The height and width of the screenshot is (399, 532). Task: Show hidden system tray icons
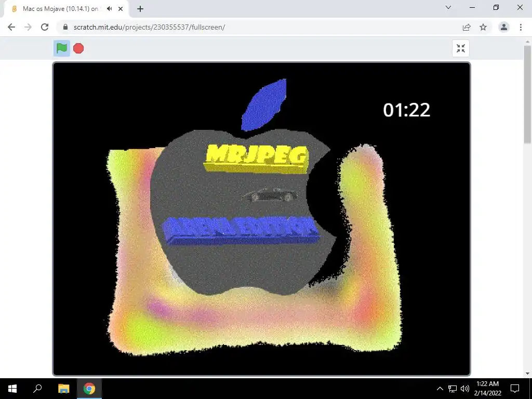(440, 389)
